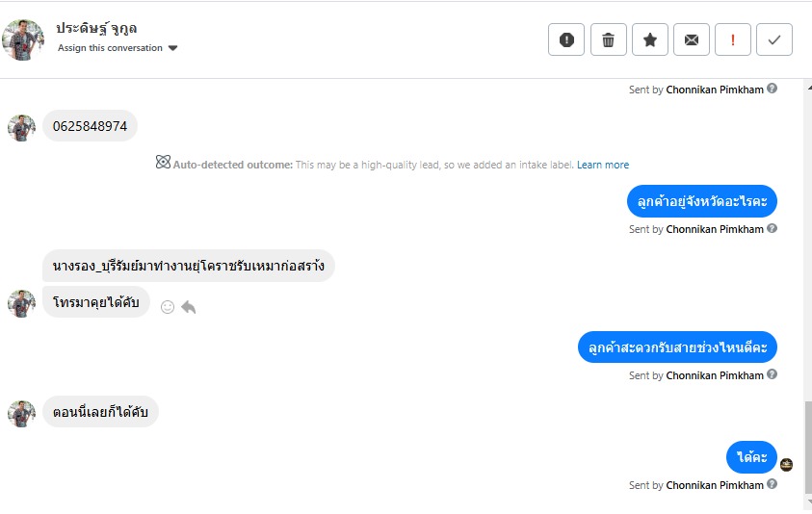Mark conversation as unread with envelope icon
Image resolution: width=812 pixels, height=514 pixels.
pos(692,39)
